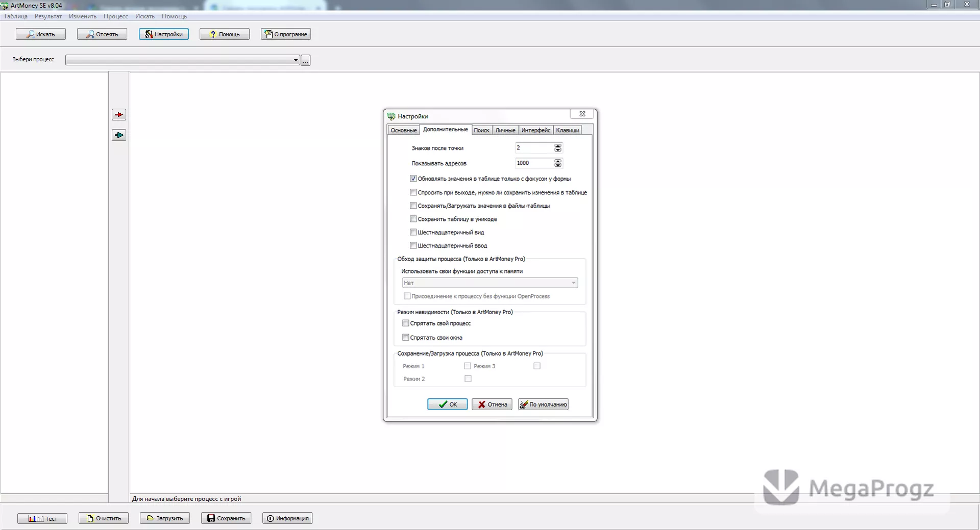Switch to the Клавиши tab
Screen dimensions: 980x530
click(568, 131)
